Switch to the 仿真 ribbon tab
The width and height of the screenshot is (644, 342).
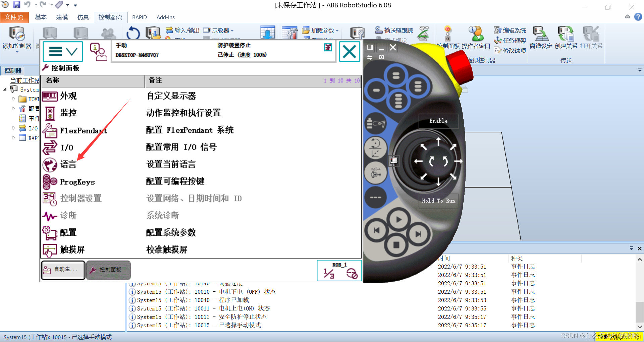[83, 17]
